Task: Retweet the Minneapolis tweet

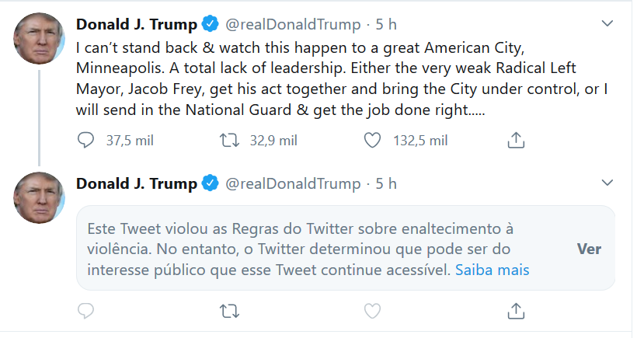Action: coord(228,140)
